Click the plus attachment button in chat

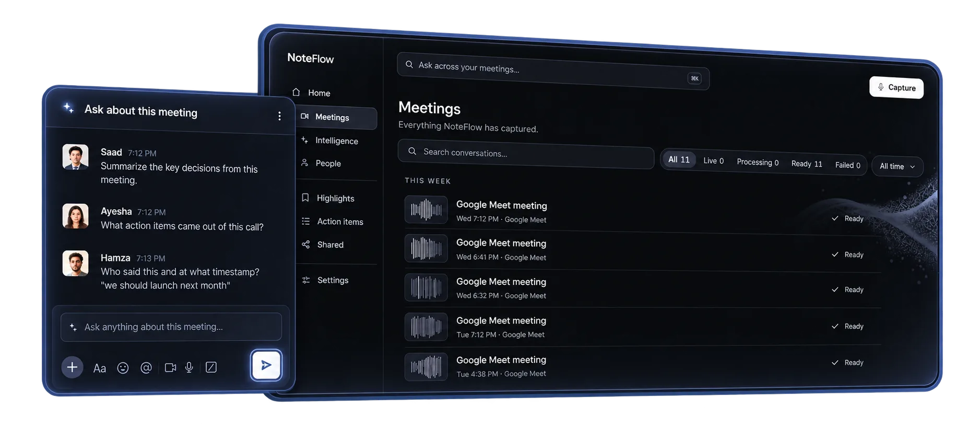pos(72,367)
